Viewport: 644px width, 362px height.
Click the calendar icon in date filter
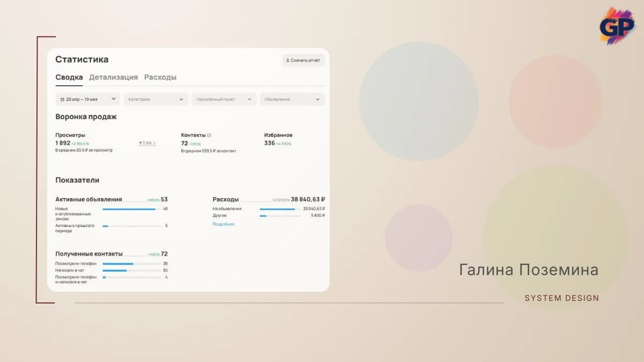62,99
